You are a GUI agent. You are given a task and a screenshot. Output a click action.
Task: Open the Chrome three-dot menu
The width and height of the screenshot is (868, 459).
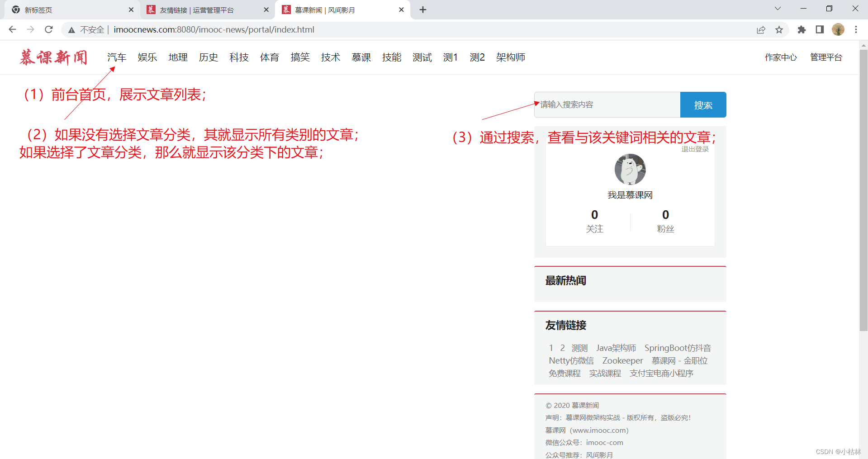coord(856,29)
